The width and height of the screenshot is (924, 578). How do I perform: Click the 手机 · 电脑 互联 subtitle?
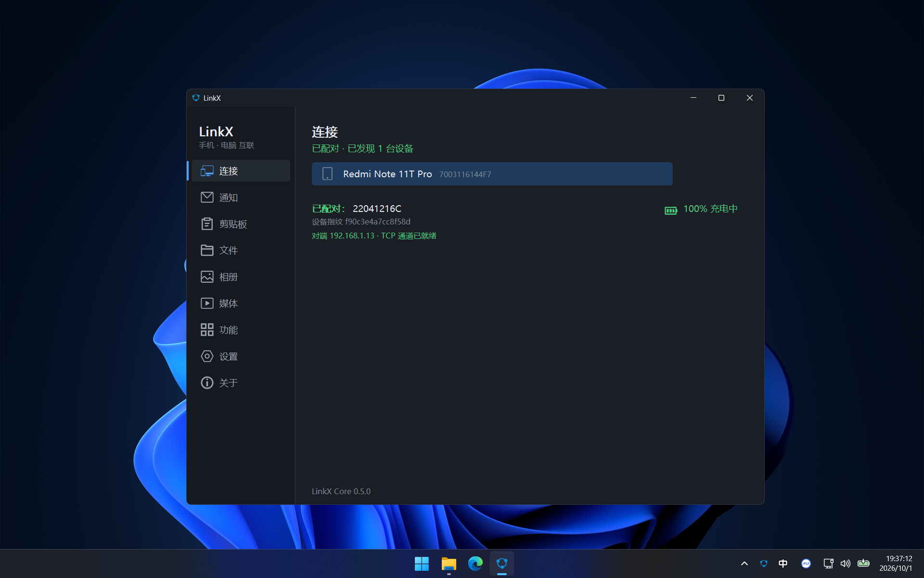[227, 145]
